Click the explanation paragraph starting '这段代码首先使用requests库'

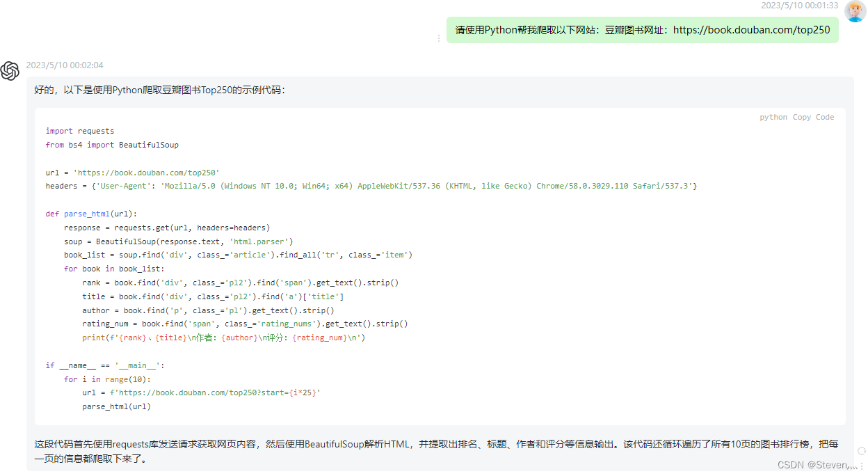[436, 451]
